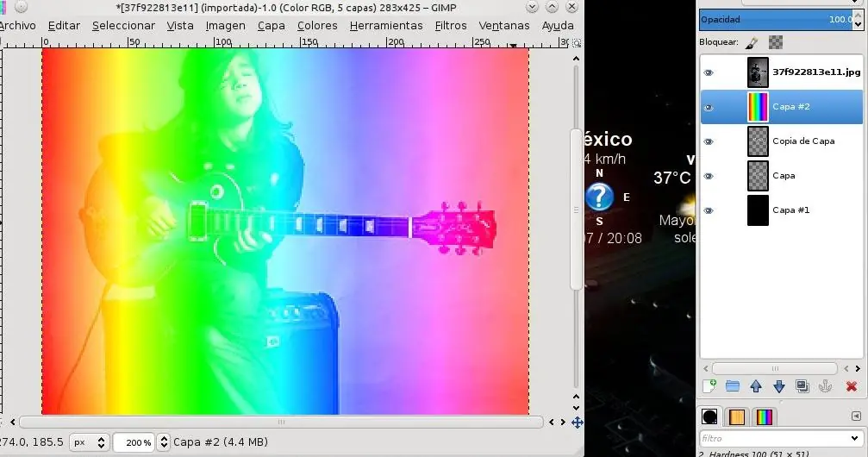Open the Vista menu
The image size is (868, 457).
180,26
